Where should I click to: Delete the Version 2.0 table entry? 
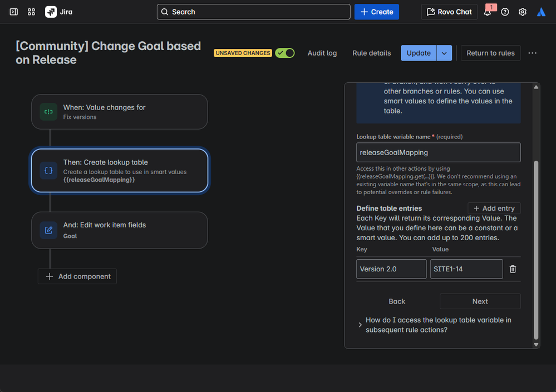(513, 269)
